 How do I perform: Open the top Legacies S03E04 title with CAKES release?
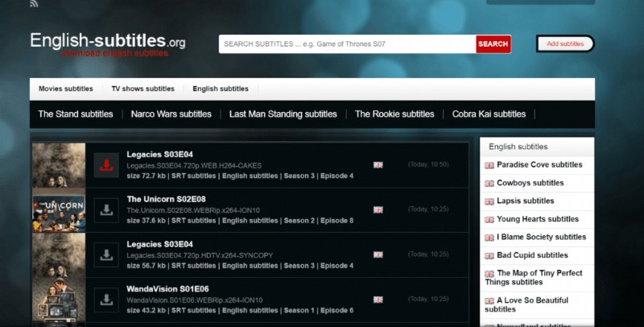pos(159,155)
